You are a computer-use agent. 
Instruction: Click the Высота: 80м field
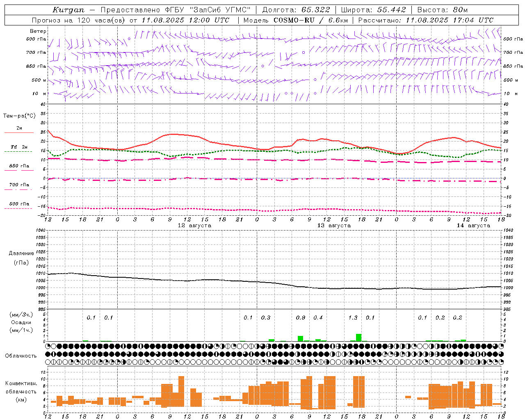443,10
